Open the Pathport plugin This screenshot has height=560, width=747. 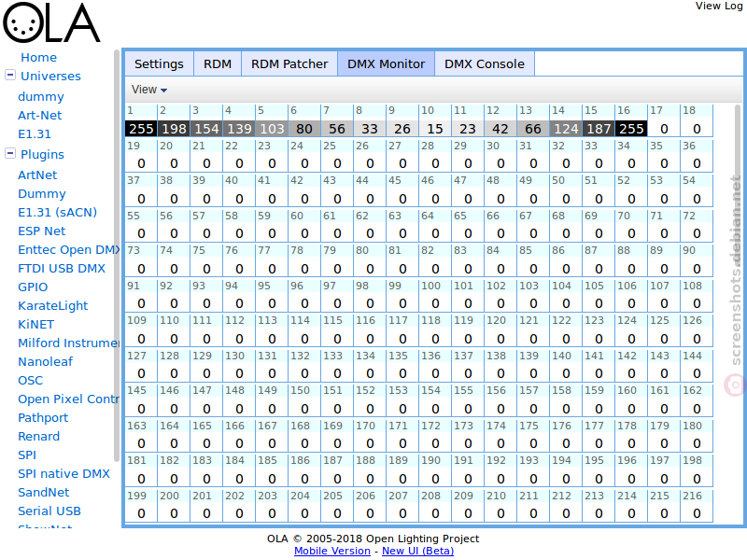pos(43,417)
